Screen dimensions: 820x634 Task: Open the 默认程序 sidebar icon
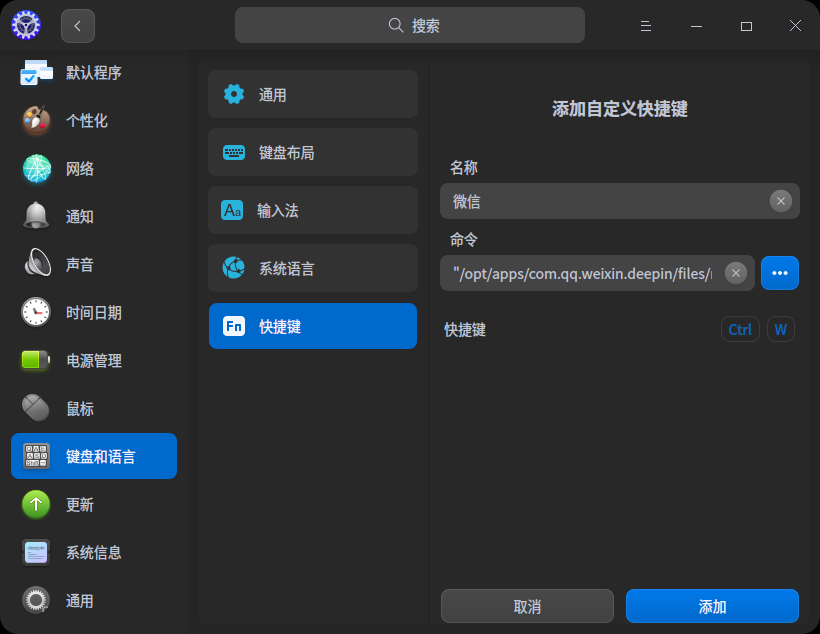(x=36, y=72)
